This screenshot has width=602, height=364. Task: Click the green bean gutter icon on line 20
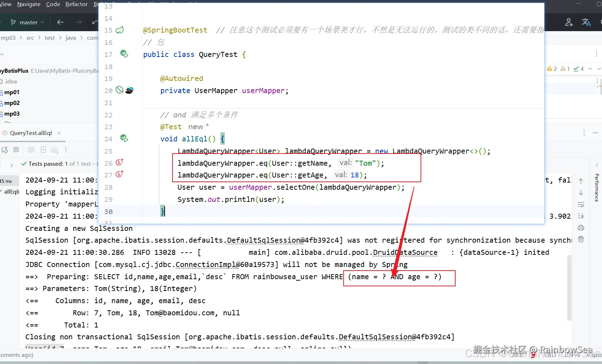coord(120,90)
